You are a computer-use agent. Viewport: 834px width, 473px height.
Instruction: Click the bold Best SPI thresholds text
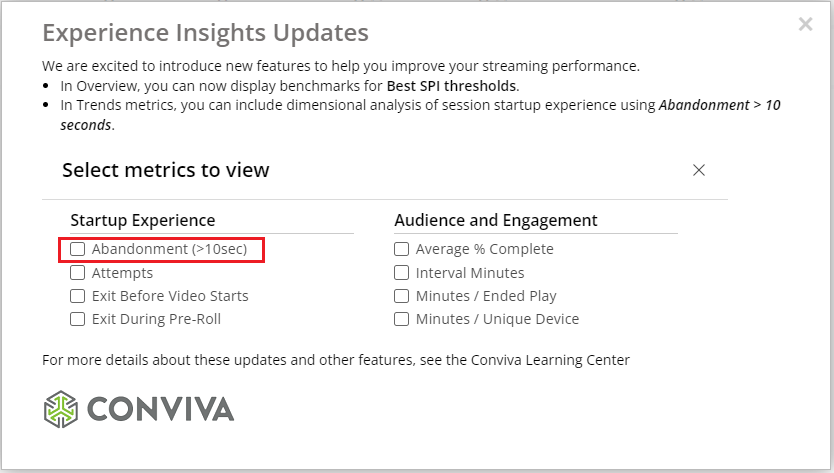pyautogui.click(x=452, y=86)
